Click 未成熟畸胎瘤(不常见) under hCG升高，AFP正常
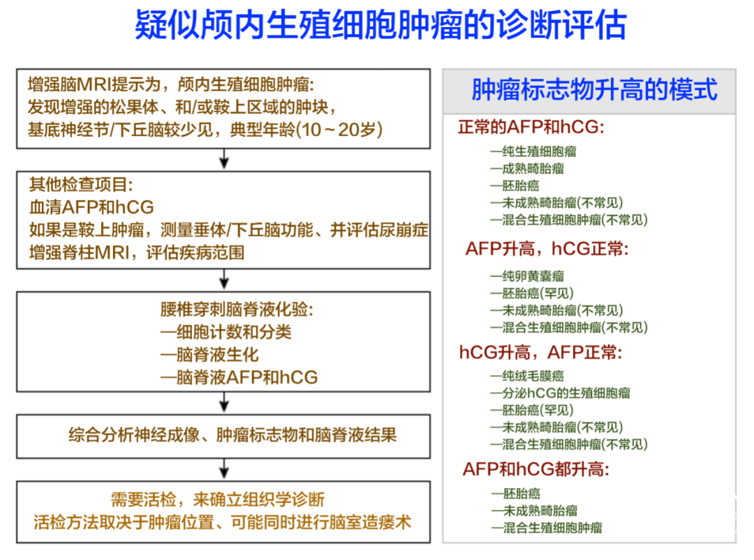The image size is (754, 560). pos(557,427)
